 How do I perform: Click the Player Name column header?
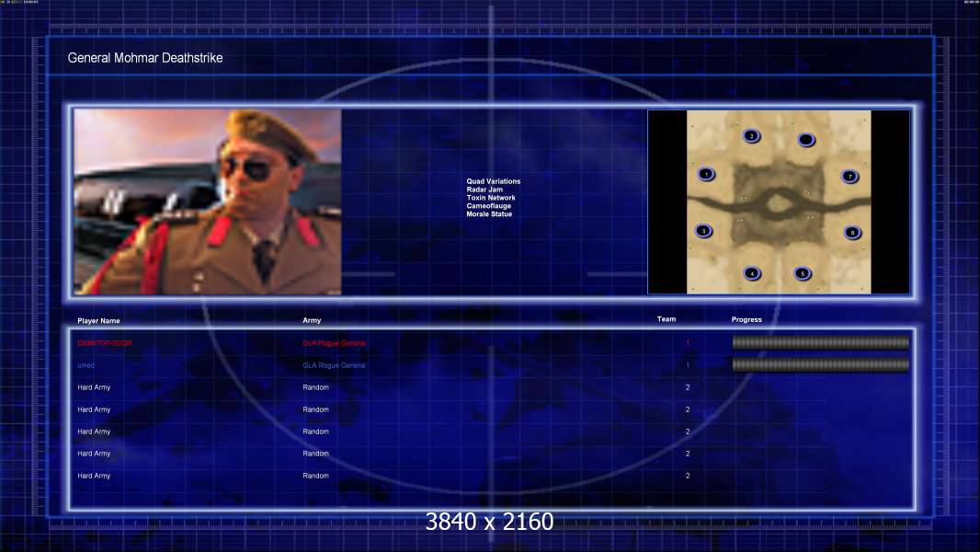pos(98,321)
